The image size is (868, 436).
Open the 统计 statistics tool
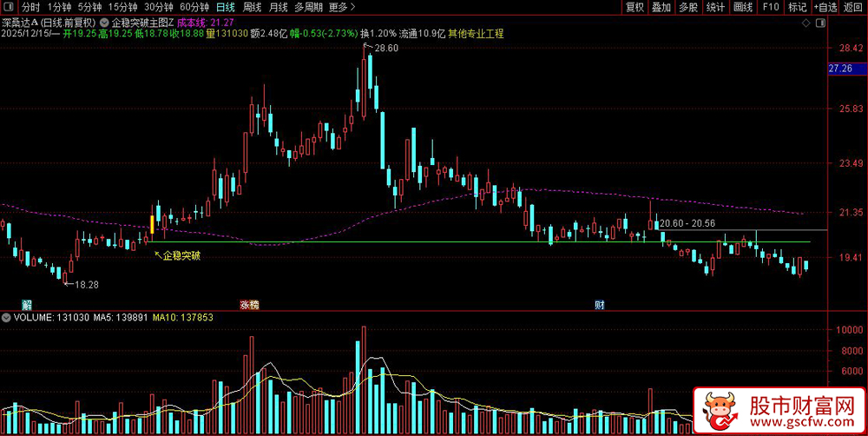click(x=716, y=7)
